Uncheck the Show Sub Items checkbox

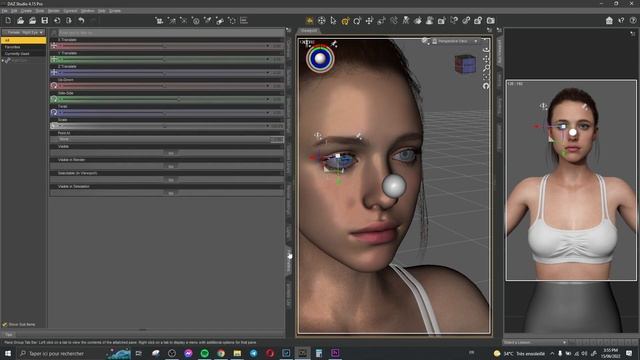pyautogui.click(x=5, y=324)
